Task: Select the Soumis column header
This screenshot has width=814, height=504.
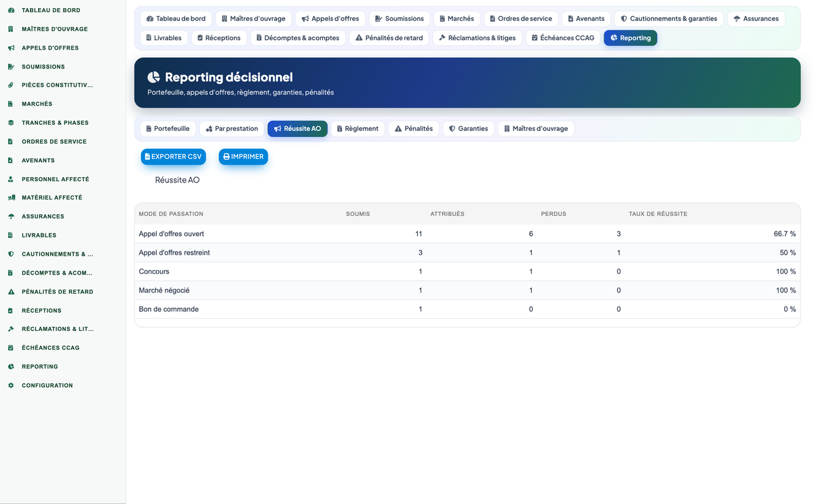Action: (358, 214)
